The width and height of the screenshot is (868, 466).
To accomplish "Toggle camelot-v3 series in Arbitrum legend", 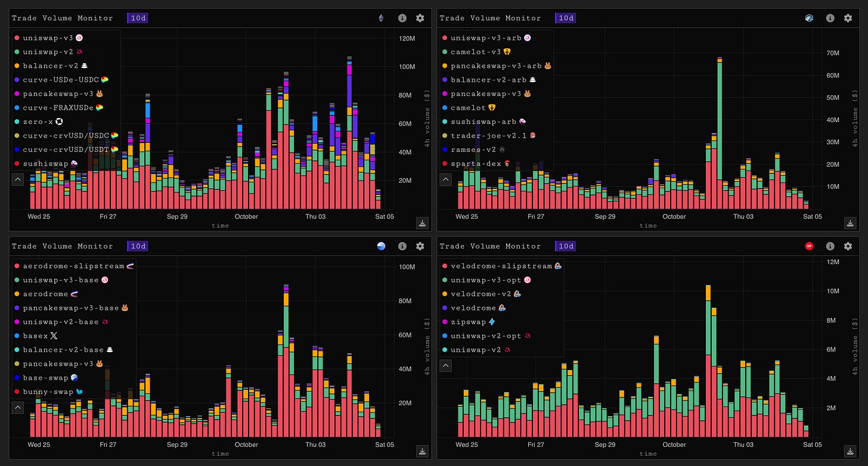I will coord(477,52).
